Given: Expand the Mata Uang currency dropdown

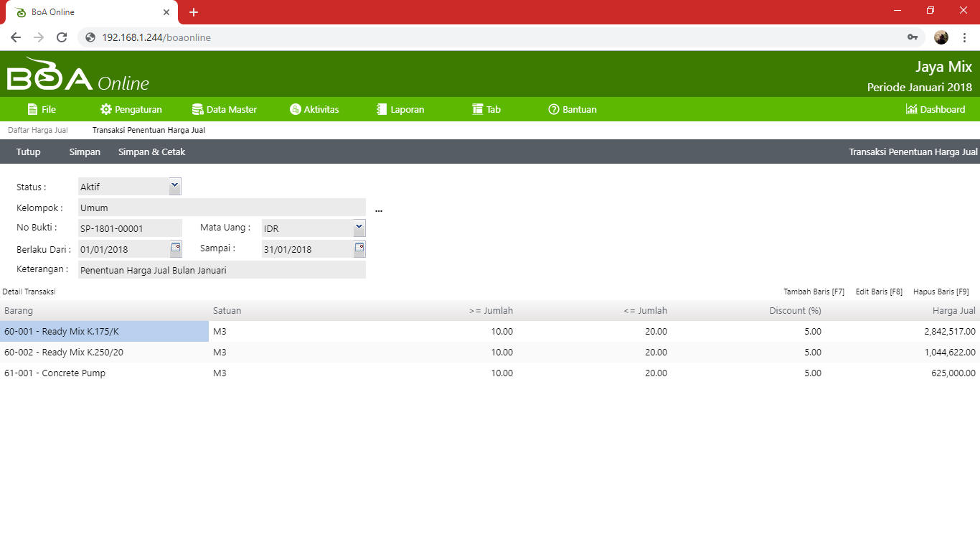Looking at the screenshot, I should [x=359, y=228].
